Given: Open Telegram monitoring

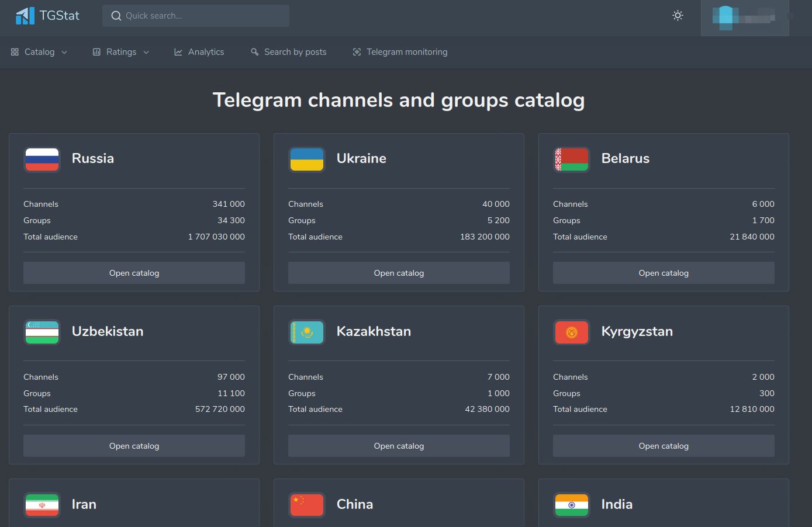Looking at the screenshot, I should point(400,52).
